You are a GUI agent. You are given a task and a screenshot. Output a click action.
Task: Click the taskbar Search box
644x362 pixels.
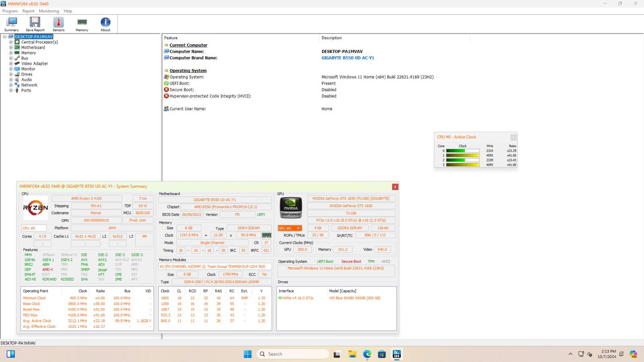pos(293,354)
